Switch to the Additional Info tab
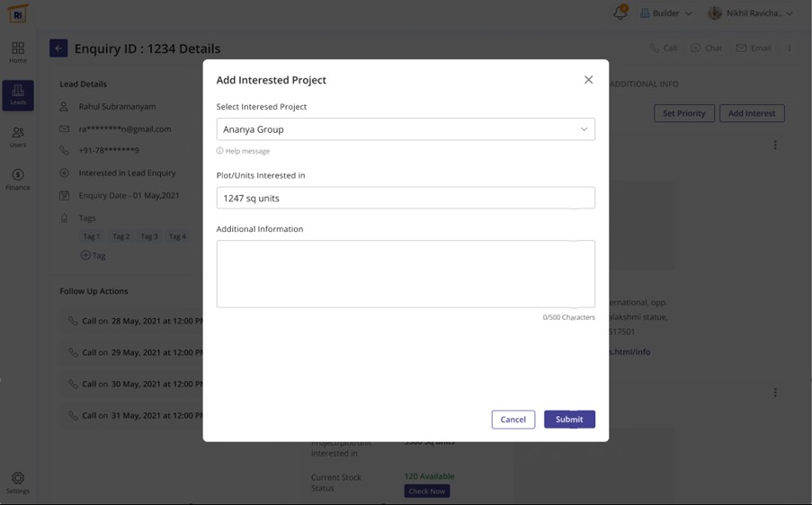The width and height of the screenshot is (812, 505). click(644, 84)
